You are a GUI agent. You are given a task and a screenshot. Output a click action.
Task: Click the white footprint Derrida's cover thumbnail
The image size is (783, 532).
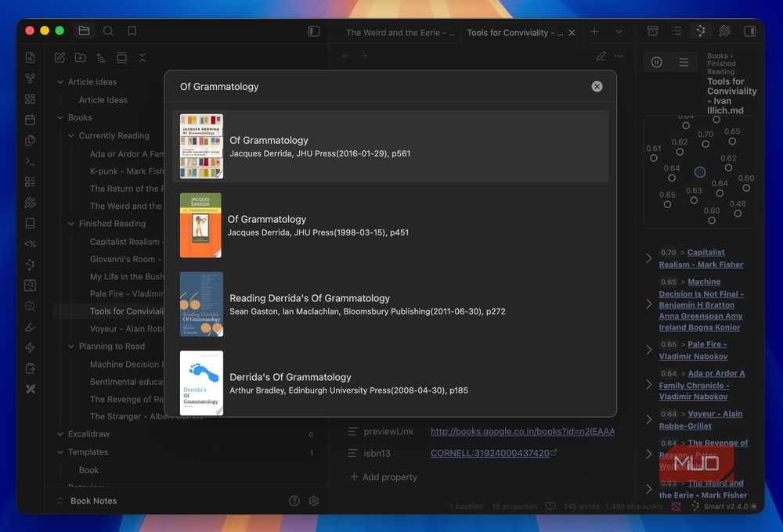[201, 383]
